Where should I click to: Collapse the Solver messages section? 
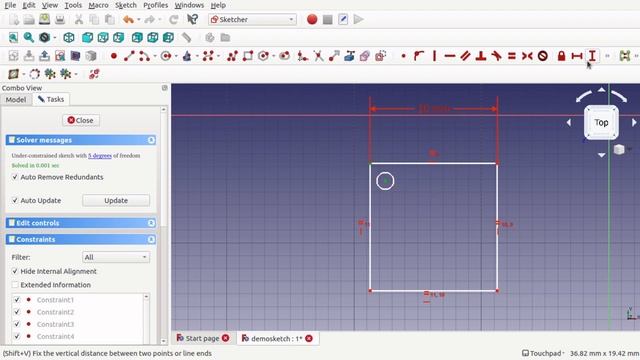151,140
